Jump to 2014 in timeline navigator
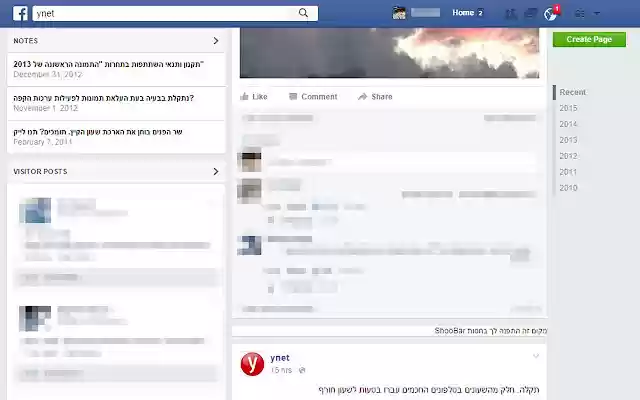This screenshot has width=640, height=400. [568, 124]
